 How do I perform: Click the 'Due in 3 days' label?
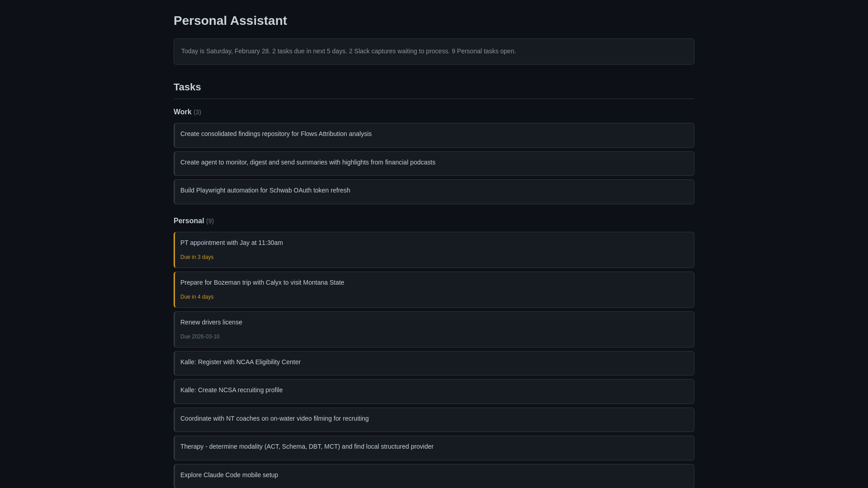pyautogui.click(x=197, y=258)
